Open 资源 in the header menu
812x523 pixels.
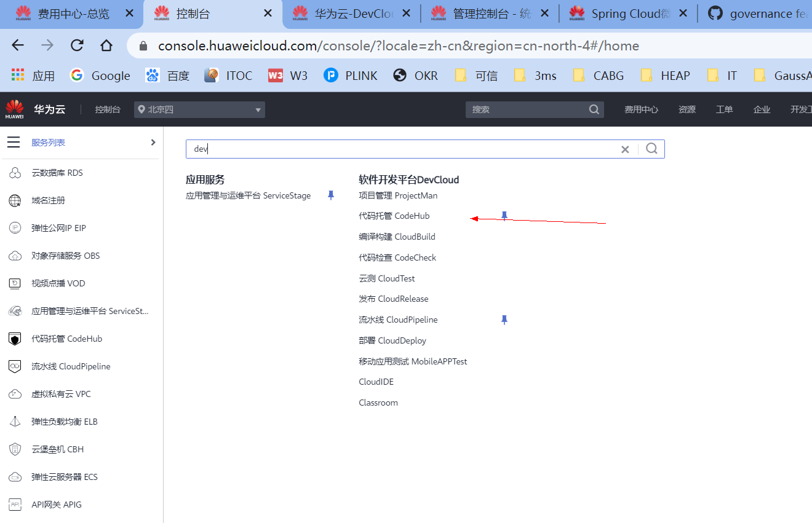(687, 109)
